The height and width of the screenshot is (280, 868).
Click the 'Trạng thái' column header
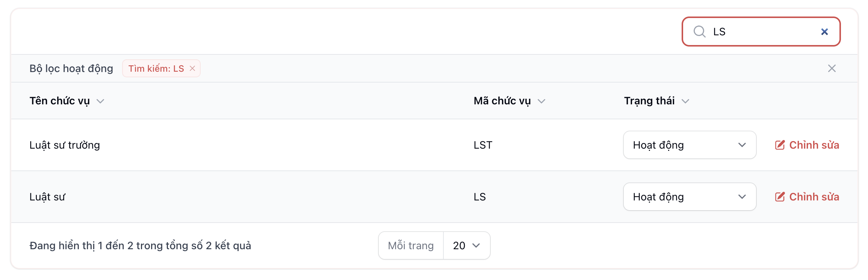[649, 101]
